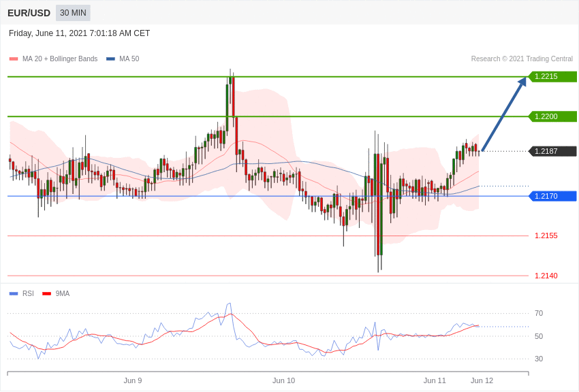This screenshot has height=392, width=579.
Task: Click the RSI 70 level label
Action: 539,314
